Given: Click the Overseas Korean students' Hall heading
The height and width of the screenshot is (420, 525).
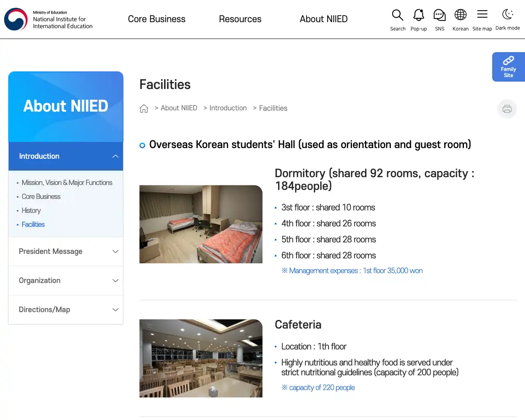Looking at the screenshot, I should pyautogui.click(x=310, y=145).
